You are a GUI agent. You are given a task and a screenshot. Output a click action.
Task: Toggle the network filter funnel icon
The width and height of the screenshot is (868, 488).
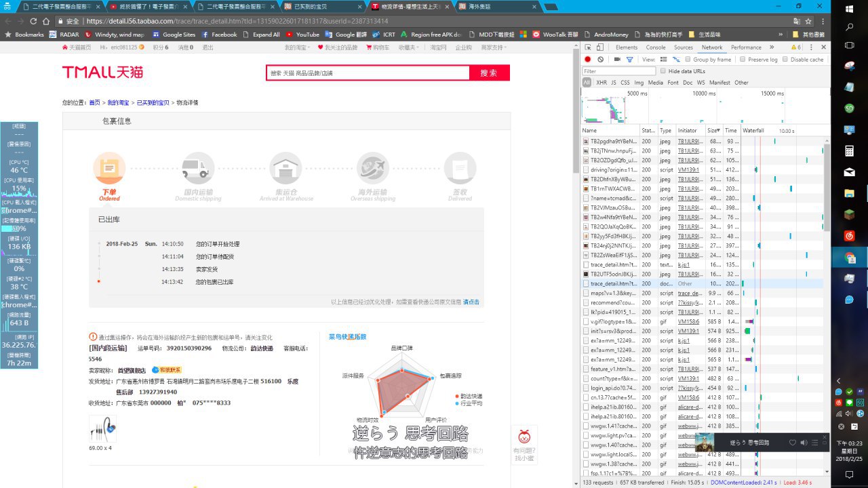(629, 60)
